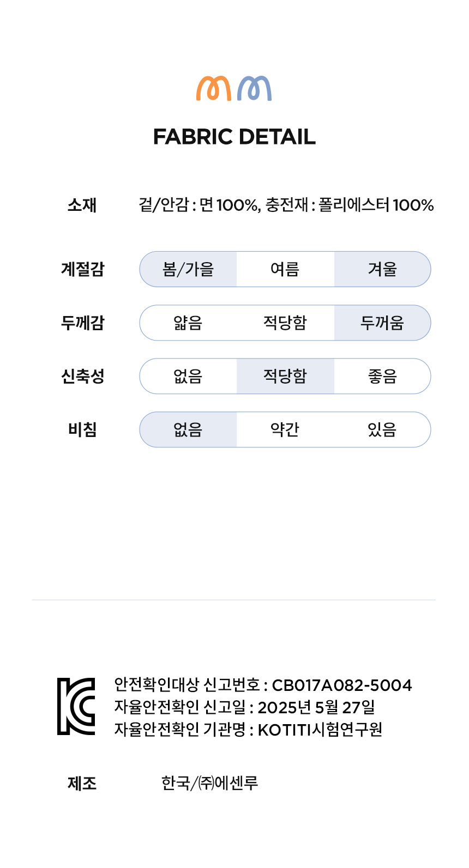Click the KC certification mark icon

pos(76,706)
